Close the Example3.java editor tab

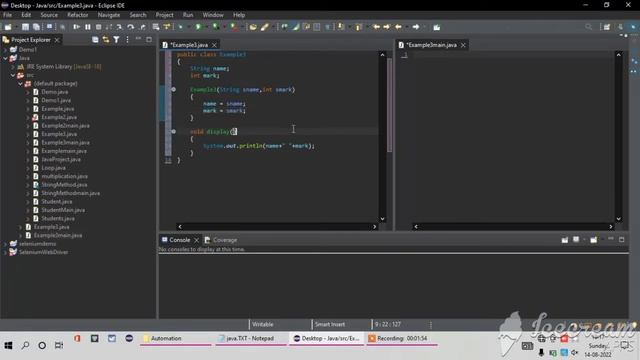[x=214, y=45]
